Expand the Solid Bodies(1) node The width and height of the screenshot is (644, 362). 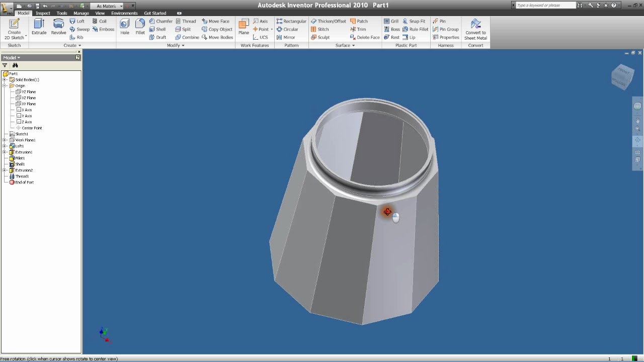tap(5, 80)
